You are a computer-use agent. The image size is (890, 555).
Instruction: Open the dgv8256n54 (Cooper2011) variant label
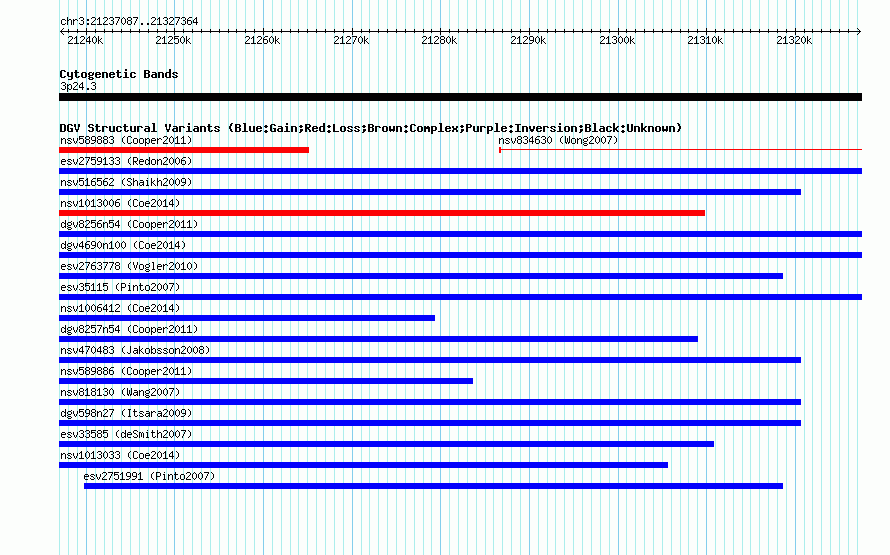pyautogui.click(x=129, y=224)
